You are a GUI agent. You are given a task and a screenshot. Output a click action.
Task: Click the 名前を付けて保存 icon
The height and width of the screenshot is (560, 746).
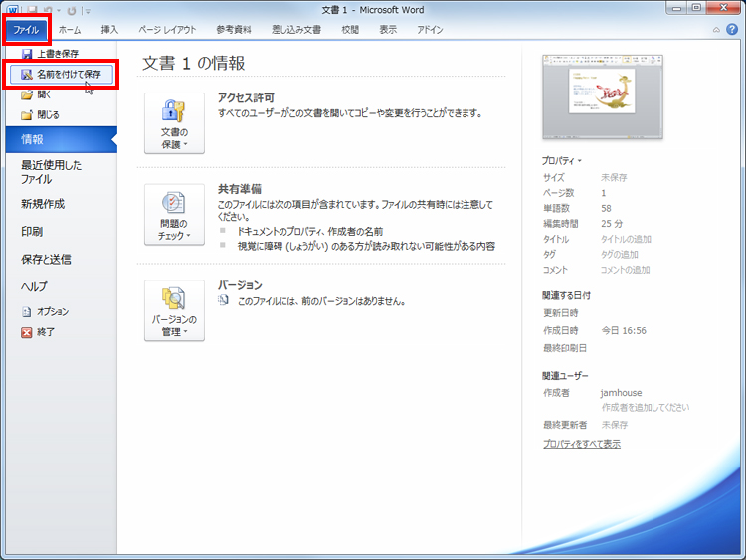point(27,75)
